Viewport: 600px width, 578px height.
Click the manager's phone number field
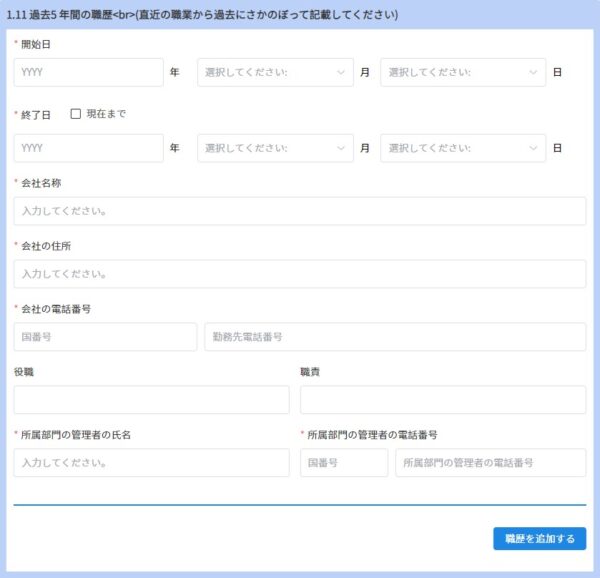coord(490,463)
